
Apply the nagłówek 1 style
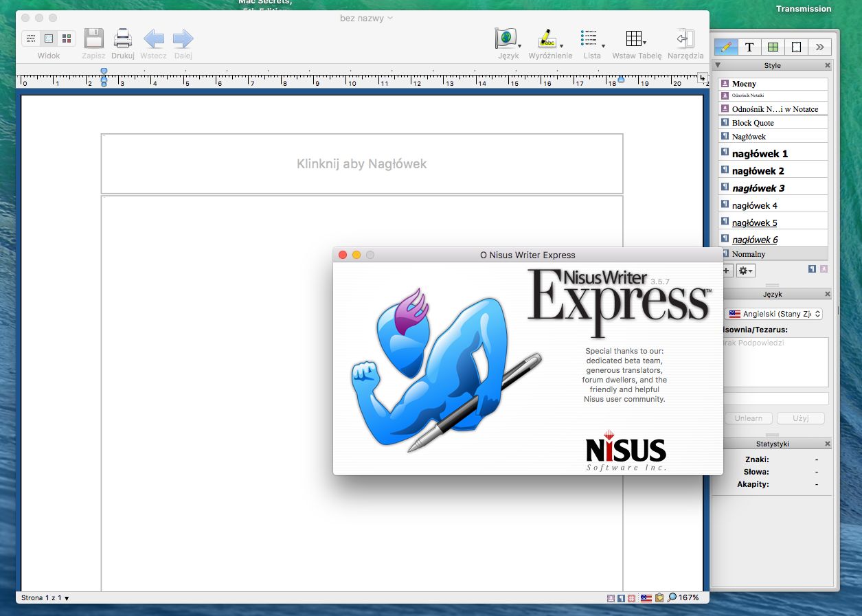(773, 153)
